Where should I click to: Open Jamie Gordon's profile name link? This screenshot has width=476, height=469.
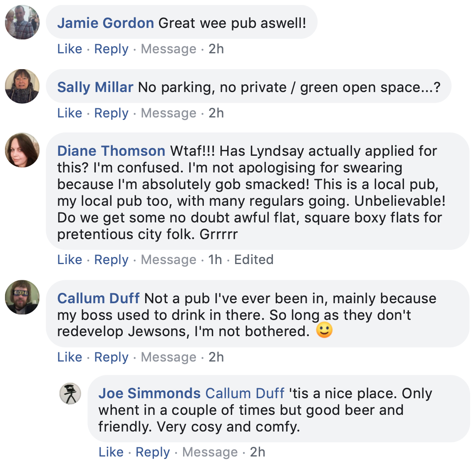point(106,23)
